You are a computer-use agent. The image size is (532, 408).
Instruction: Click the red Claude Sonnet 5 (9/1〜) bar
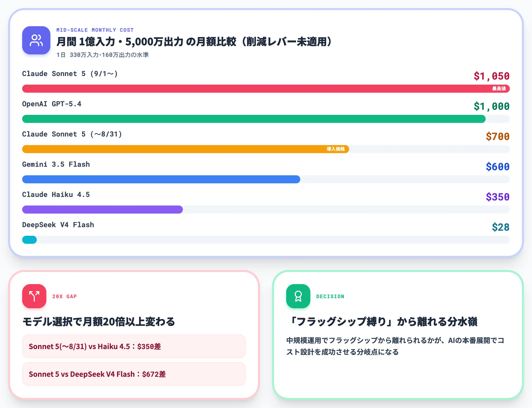coord(266,89)
